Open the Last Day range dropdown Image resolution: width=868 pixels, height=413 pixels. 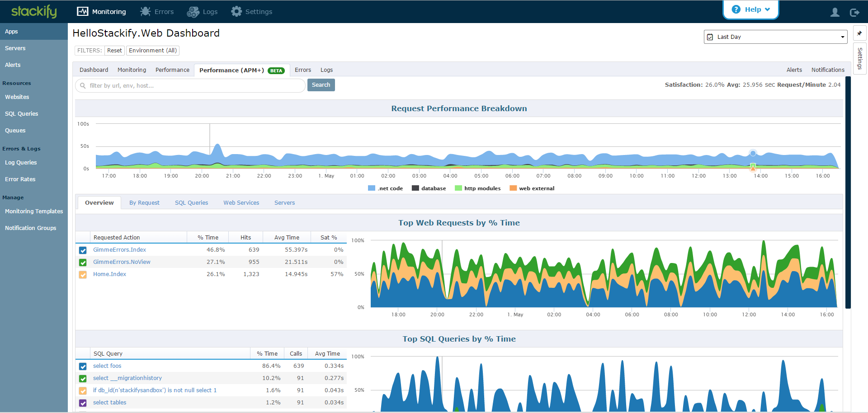pyautogui.click(x=775, y=37)
